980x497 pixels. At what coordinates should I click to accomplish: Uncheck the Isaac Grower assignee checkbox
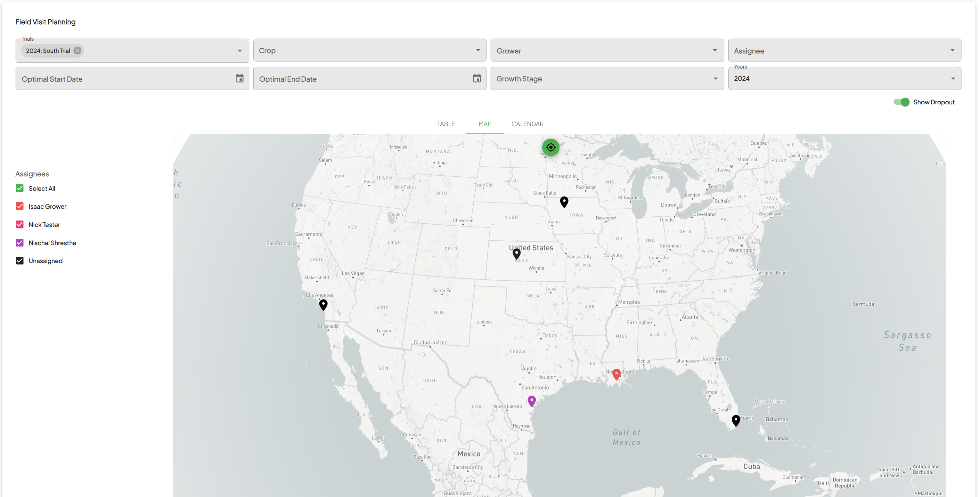(x=20, y=206)
